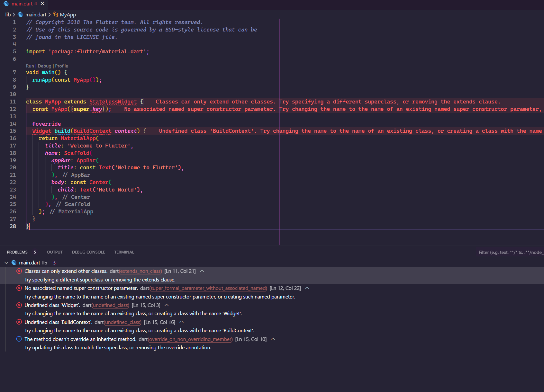Switch to the DEBUG CONSOLE panel tab
This screenshot has height=392, width=544.
[88, 252]
